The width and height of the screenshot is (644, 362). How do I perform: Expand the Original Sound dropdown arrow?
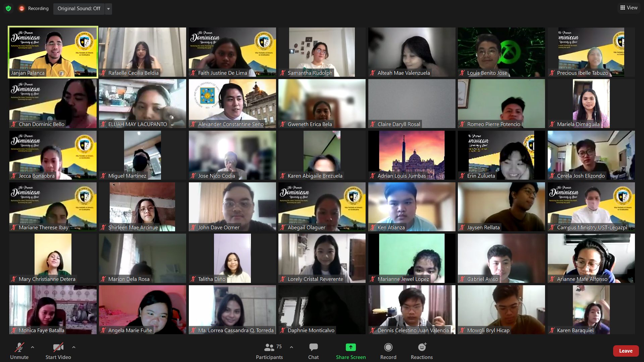pyautogui.click(x=108, y=9)
